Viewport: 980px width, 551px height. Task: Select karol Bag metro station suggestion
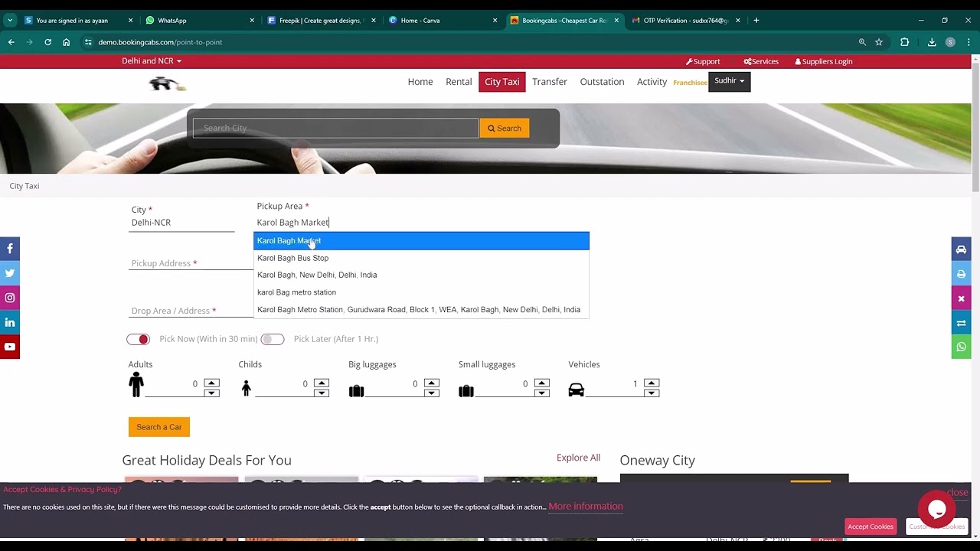(422, 292)
